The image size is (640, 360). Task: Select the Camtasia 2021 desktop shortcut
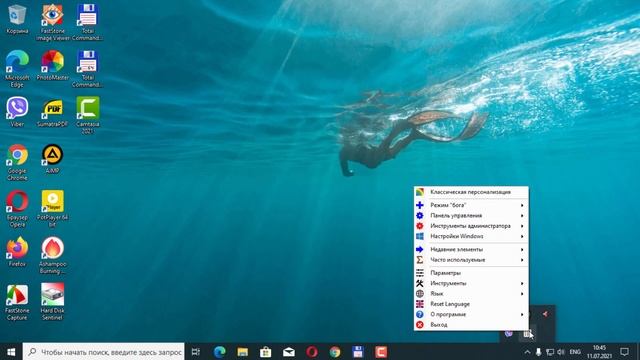tap(88, 115)
